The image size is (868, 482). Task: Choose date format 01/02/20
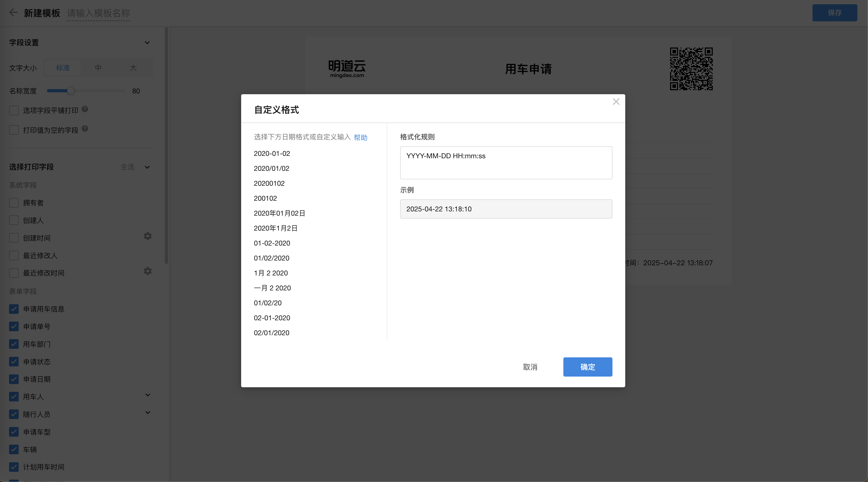[268, 303]
